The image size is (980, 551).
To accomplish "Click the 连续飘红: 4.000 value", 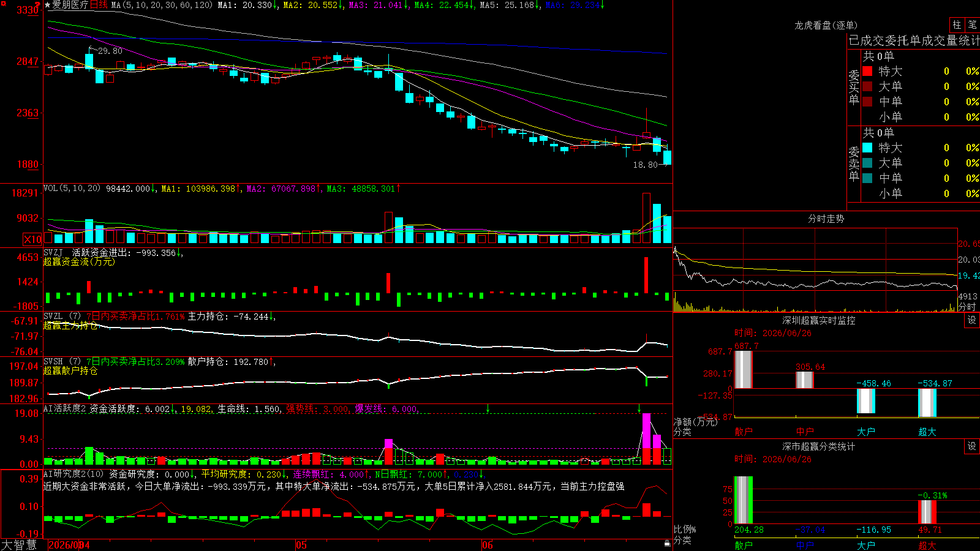I will [x=331, y=474].
